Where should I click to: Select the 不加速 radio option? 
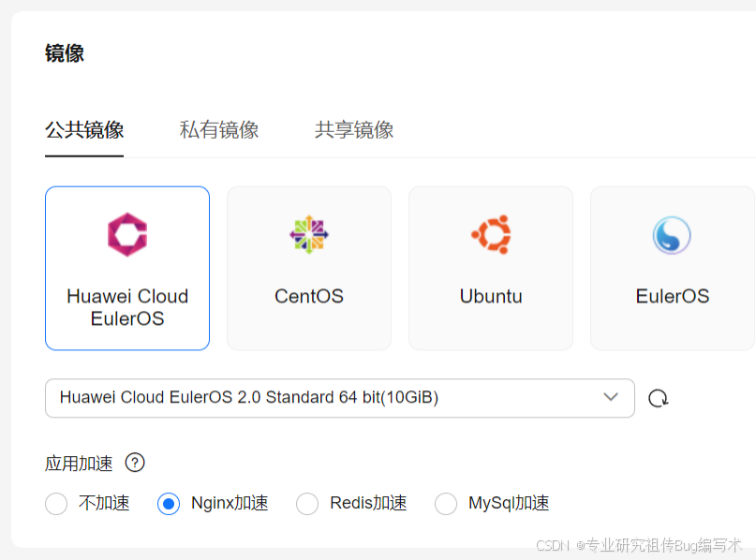pyautogui.click(x=56, y=504)
